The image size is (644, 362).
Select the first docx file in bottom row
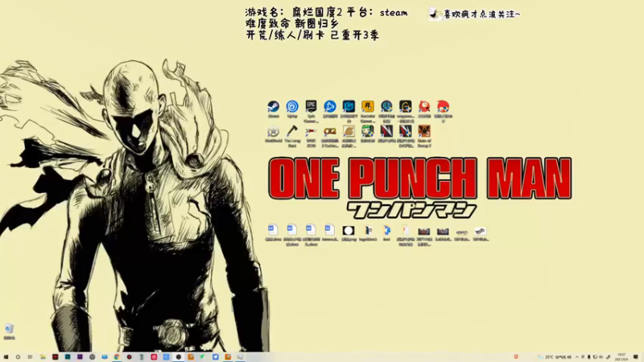pyautogui.click(x=273, y=232)
